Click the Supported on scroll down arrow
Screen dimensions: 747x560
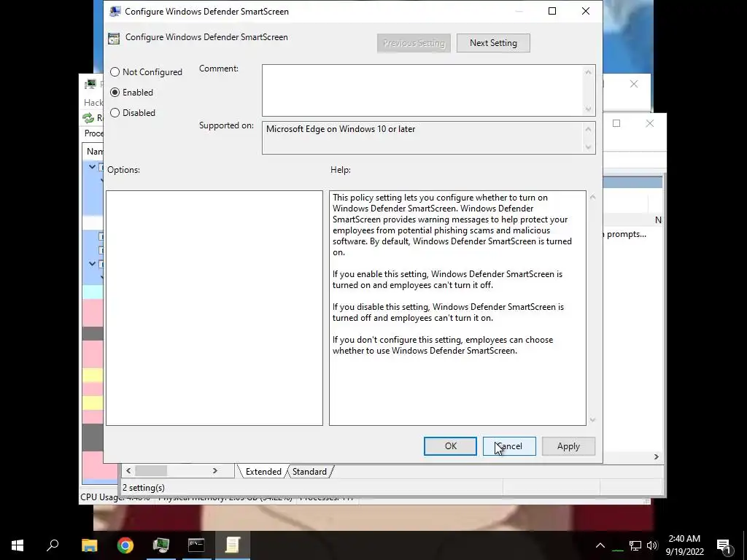[589, 147]
